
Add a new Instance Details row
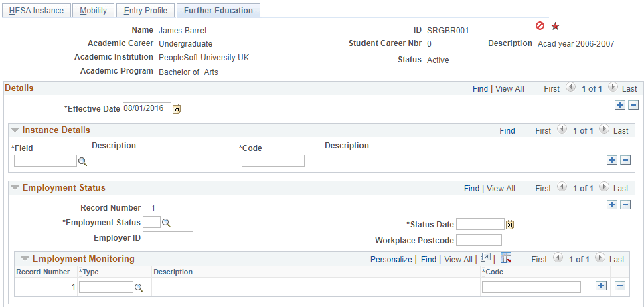[x=612, y=160]
